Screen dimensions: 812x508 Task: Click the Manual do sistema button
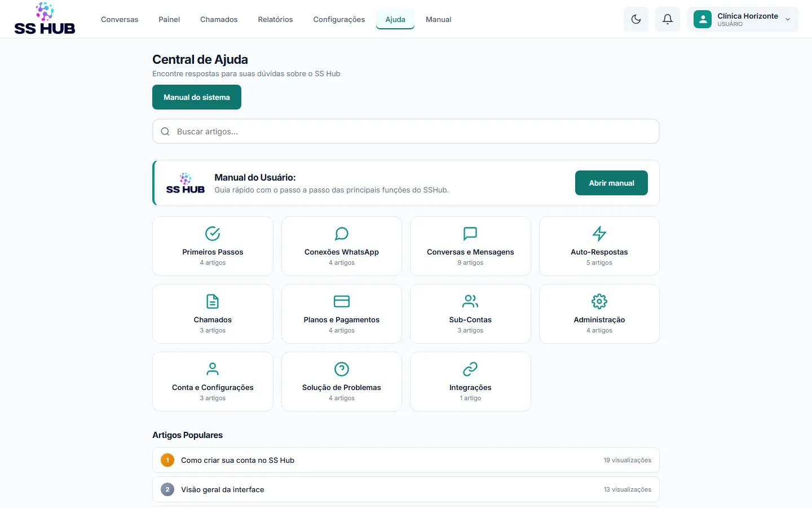click(x=197, y=97)
